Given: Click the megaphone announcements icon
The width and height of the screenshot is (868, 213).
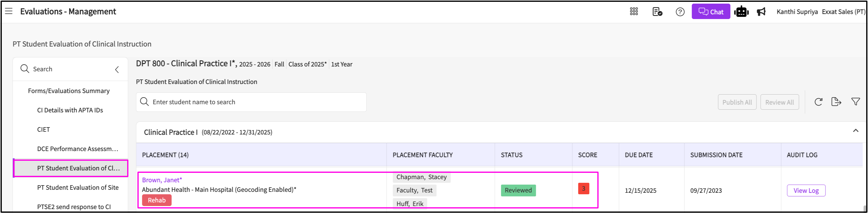Looking at the screenshot, I should (761, 12).
